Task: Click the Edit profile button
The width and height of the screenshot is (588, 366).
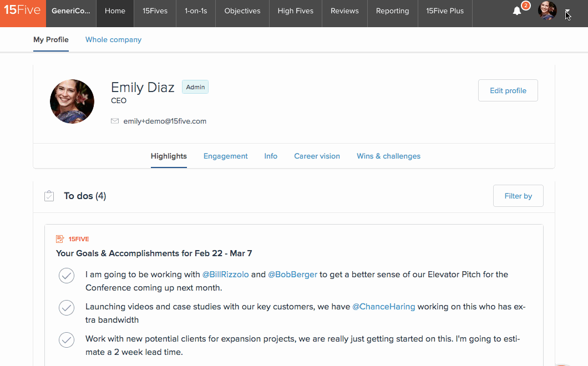Action: [508, 90]
